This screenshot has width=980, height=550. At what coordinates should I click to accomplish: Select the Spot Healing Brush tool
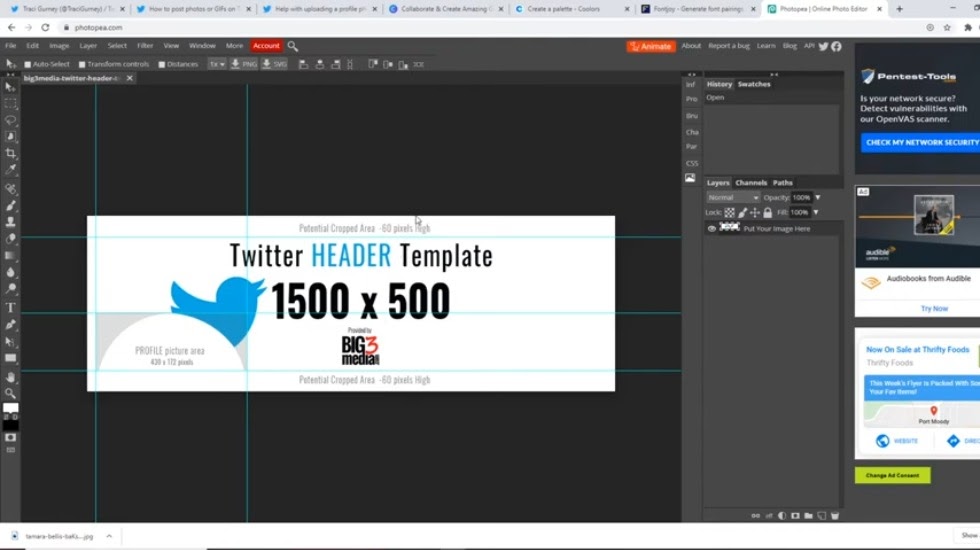point(10,189)
